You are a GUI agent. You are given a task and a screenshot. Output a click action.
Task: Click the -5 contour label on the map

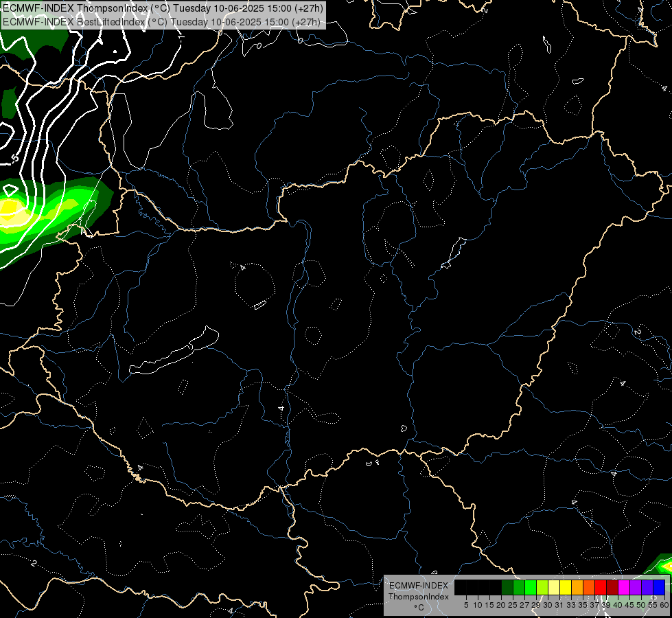(x=14, y=159)
